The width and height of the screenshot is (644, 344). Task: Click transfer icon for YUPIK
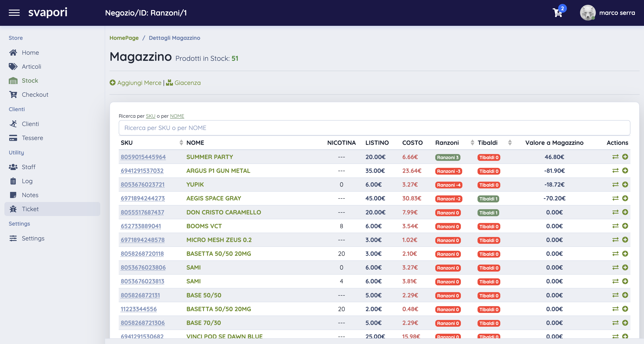pos(615,185)
